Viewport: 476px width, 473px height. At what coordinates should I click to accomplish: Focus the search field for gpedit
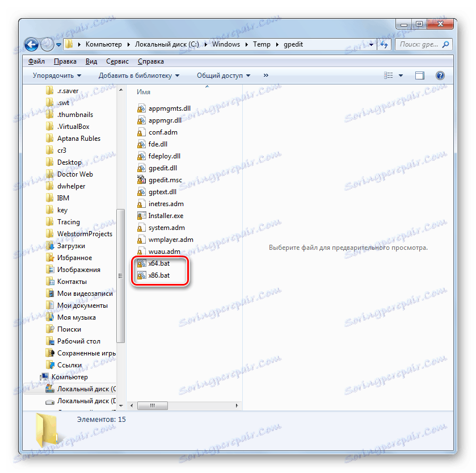(424, 45)
